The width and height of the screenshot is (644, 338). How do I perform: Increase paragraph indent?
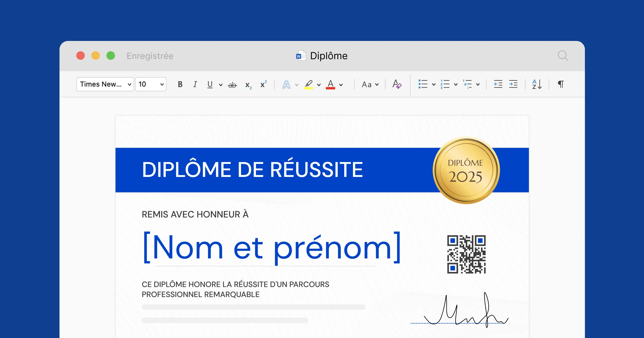tap(513, 85)
